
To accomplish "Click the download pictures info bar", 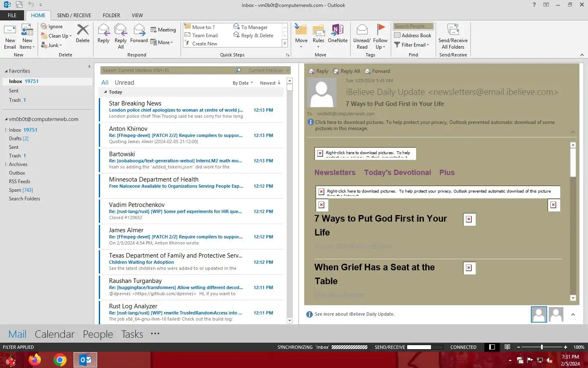I will (x=435, y=125).
